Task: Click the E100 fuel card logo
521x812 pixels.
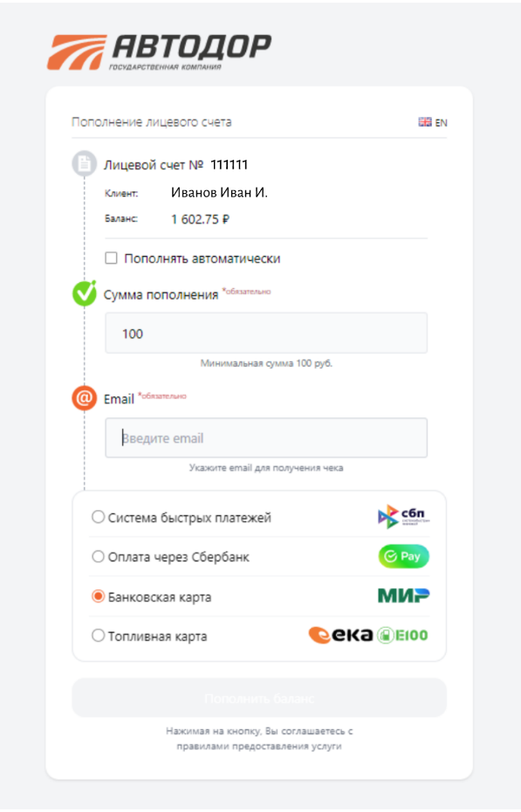Action: pyautogui.click(x=402, y=635)
